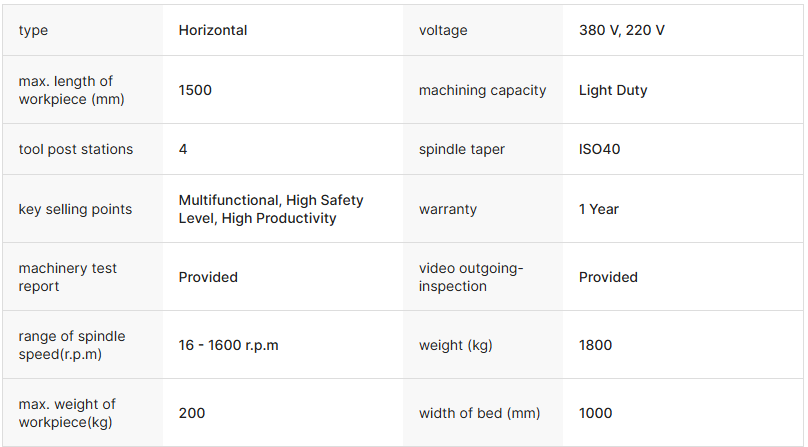
Task: Click the 'video outgoing-inspection' label
Action: point(471,277)
